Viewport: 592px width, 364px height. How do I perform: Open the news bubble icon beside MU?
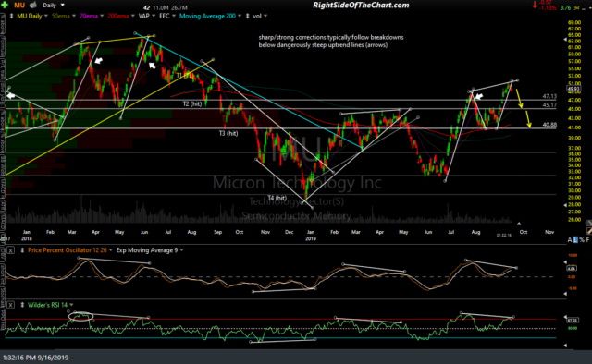(x=33, y=5)
